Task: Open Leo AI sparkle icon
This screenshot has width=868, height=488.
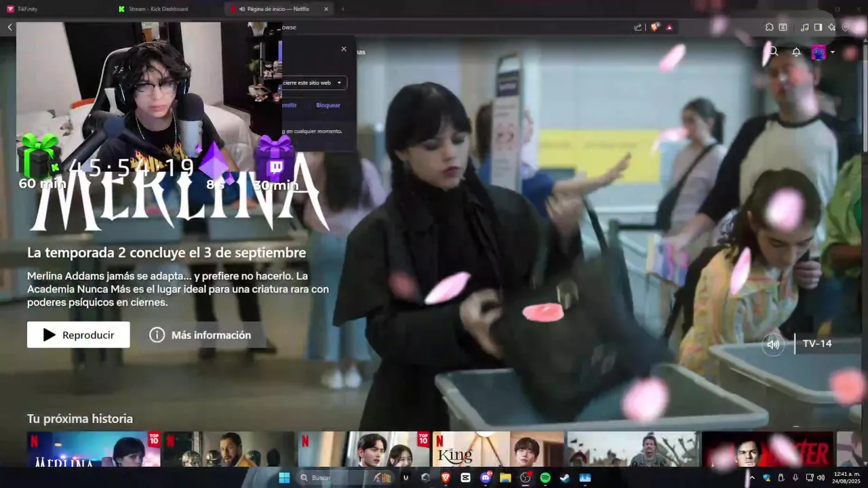Action: click(x=832, y=27)
